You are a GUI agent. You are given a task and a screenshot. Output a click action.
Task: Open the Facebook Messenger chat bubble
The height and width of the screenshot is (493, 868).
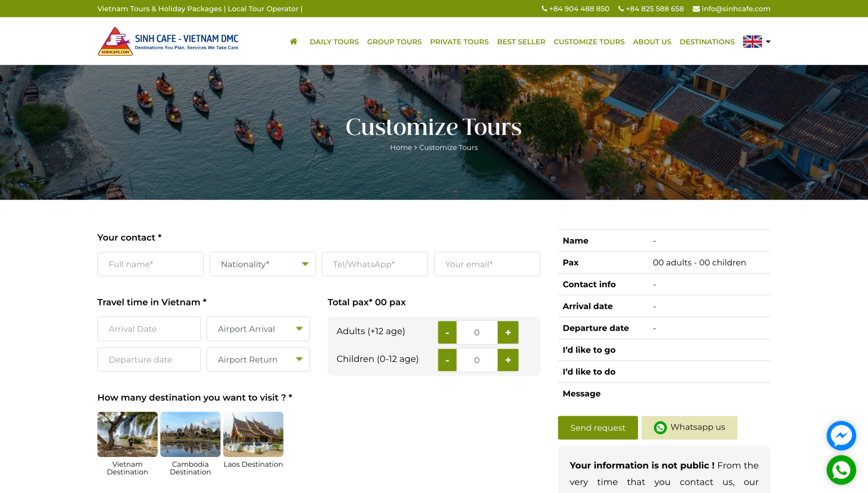[x=841, y=436]
